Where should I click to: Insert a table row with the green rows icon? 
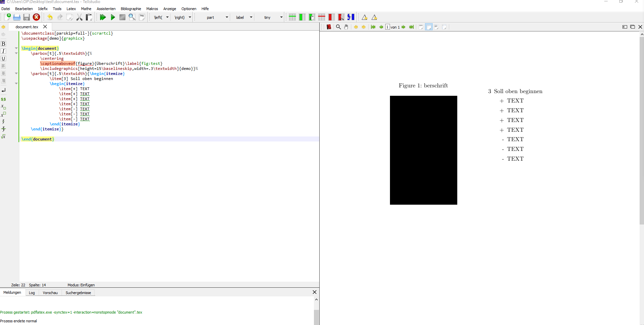click(292, 17)
